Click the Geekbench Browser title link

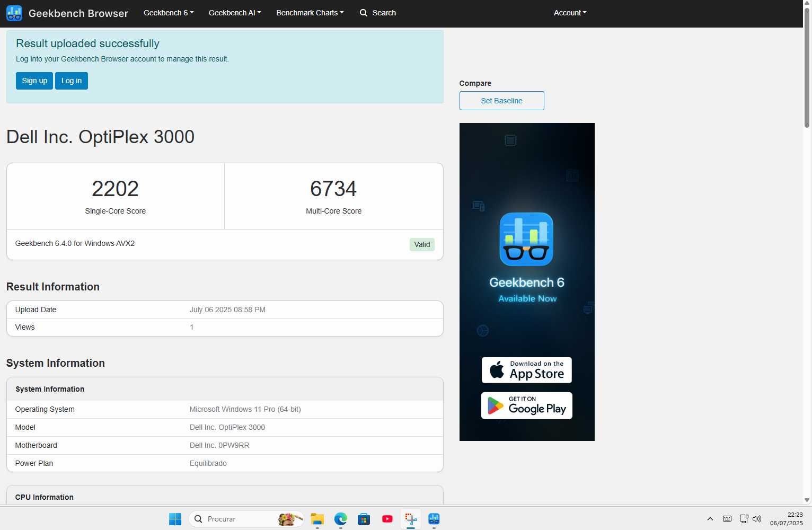coord(78,13)
